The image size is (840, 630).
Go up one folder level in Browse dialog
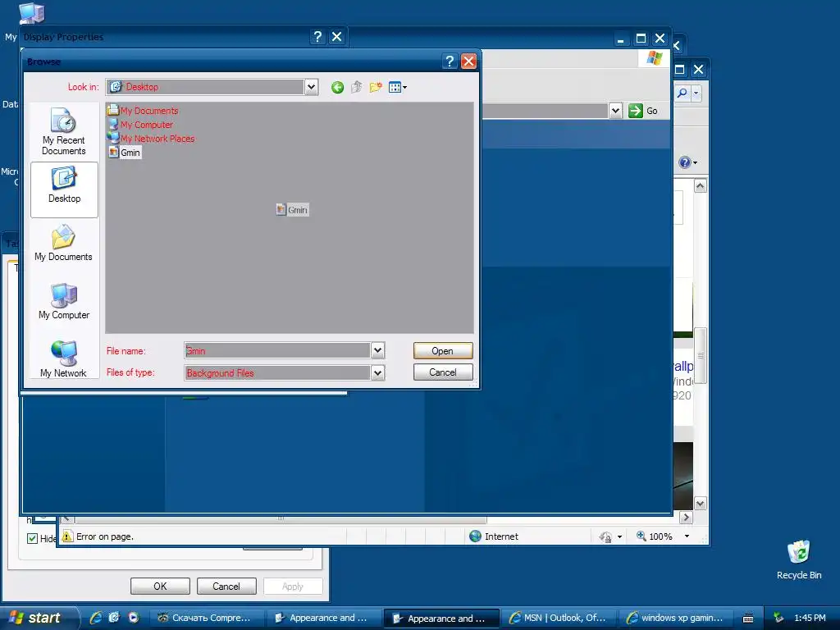[356, 87]
